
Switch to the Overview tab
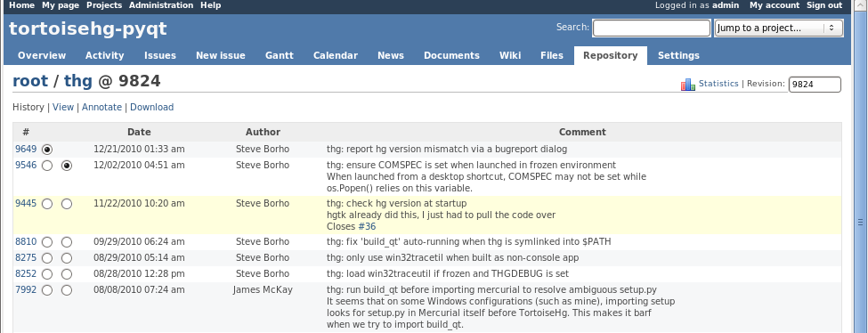tap(42, 55)
